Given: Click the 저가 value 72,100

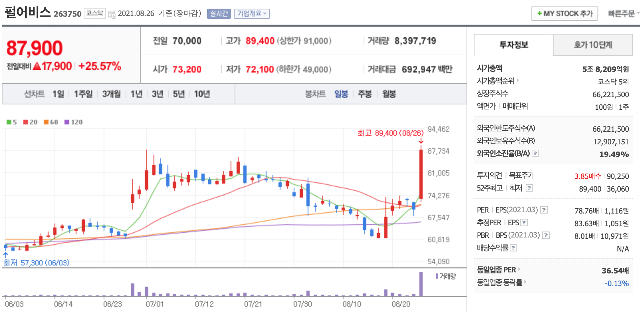Looking at the screenshot, I should click(260, 70).
